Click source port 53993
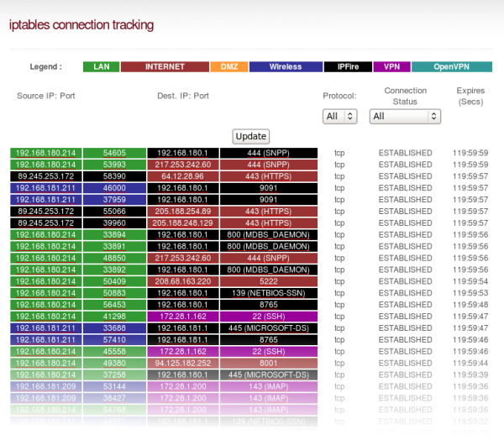 (114, 165)
